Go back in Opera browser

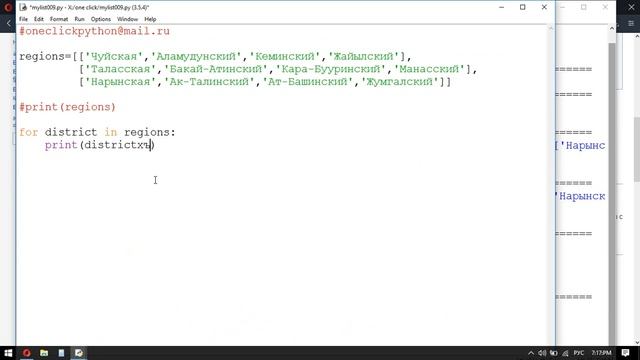pos(8,24)
